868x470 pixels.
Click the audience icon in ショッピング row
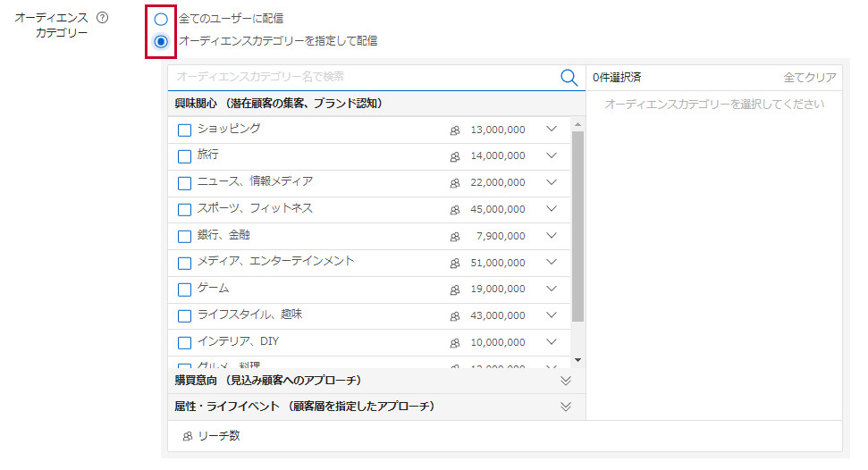click(455, 130)
